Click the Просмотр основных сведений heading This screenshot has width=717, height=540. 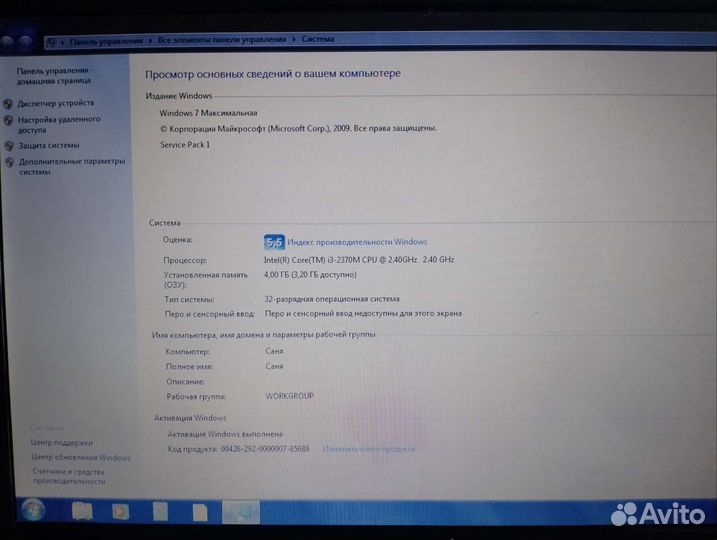pyautogui.click(x=273, y=74)
